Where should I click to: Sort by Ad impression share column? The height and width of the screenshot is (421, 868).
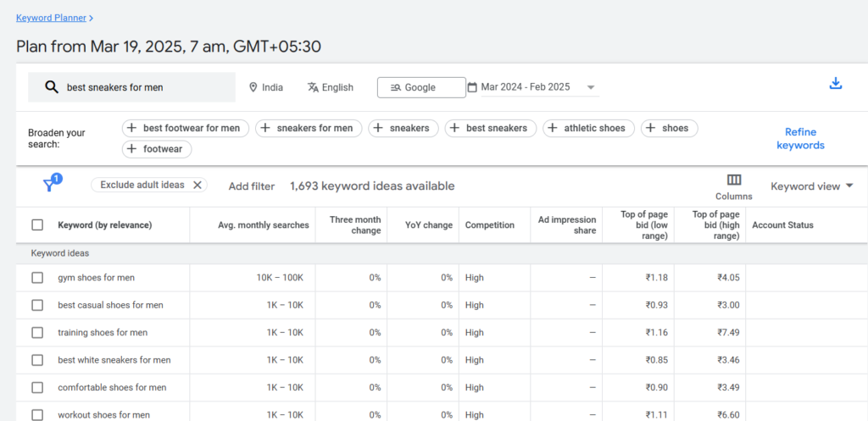[x=567, y=225]
